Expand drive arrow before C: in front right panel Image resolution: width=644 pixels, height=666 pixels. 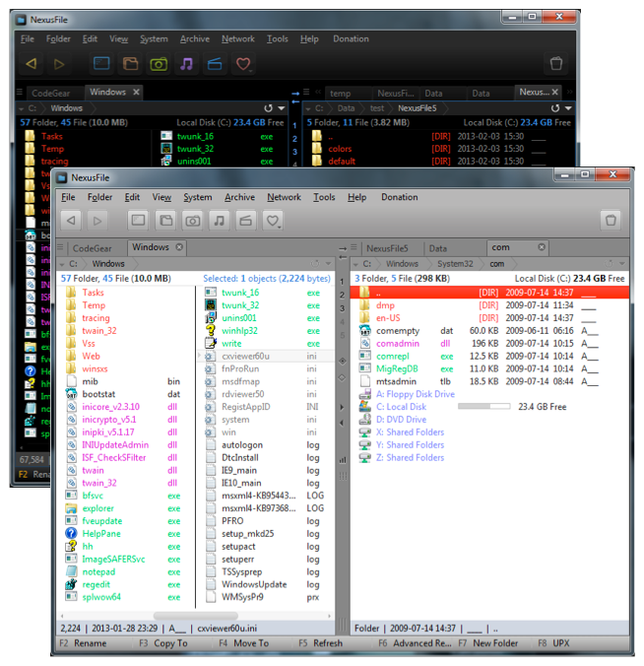click(355, 264)
